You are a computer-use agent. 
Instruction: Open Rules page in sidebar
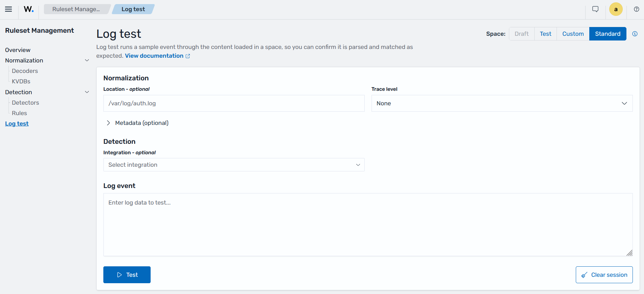click(x=20, y=113)
